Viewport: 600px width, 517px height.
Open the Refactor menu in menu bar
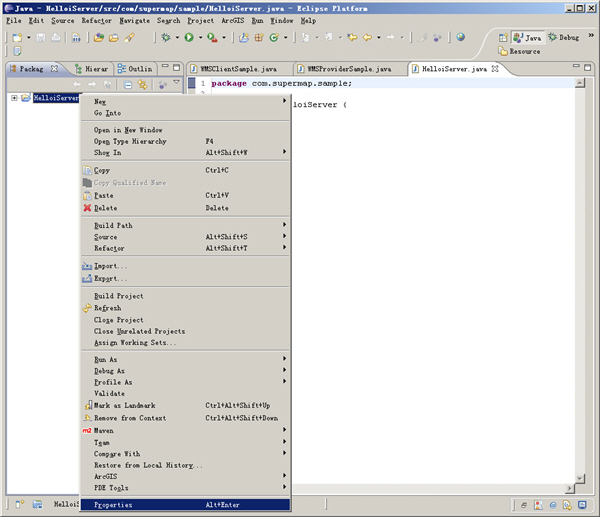(96, 20)
